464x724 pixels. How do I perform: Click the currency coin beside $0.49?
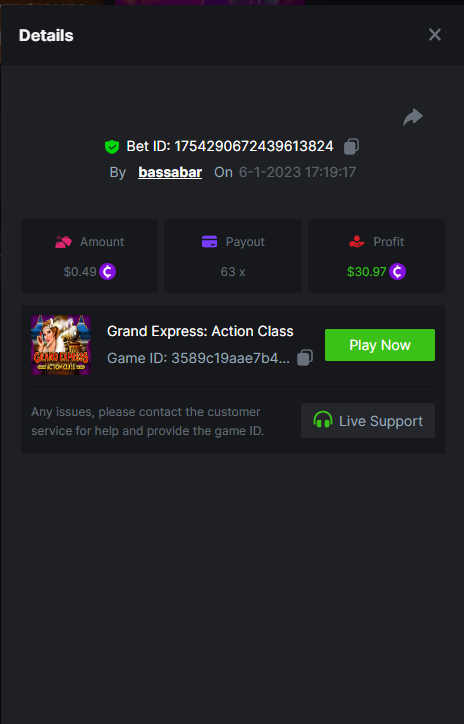point(108,272)
